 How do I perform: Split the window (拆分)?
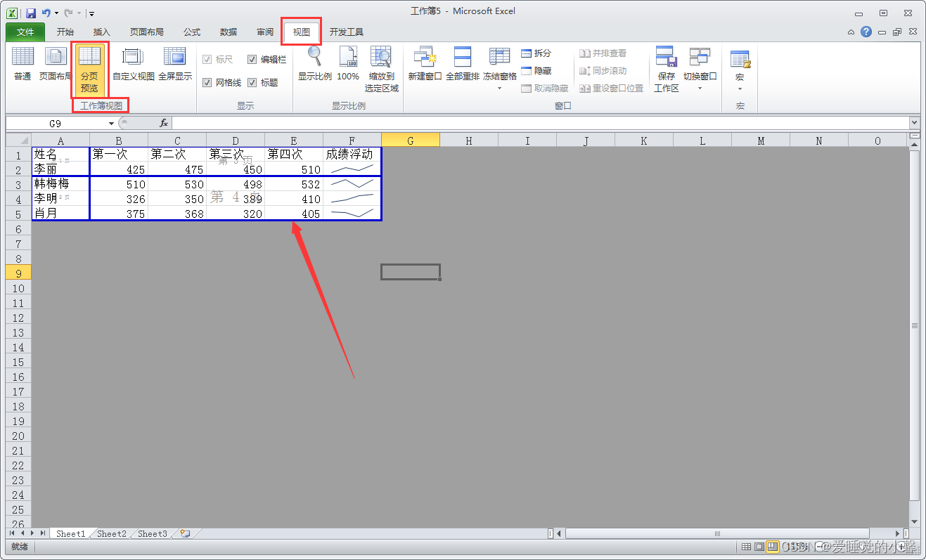tap(536, 53)
